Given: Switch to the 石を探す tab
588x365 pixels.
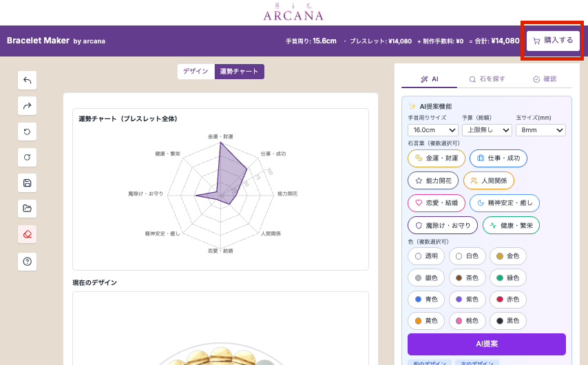Looking at the screenshot, I should 487,79.
